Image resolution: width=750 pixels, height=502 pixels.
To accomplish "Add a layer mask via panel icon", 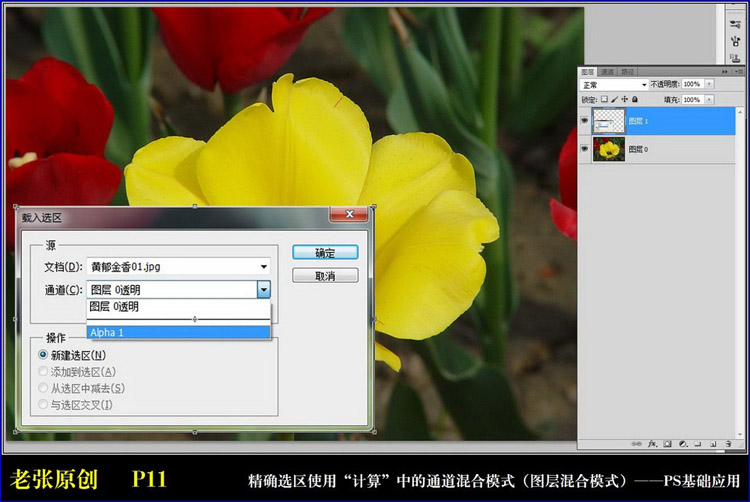I will click(x=665, y=442).
